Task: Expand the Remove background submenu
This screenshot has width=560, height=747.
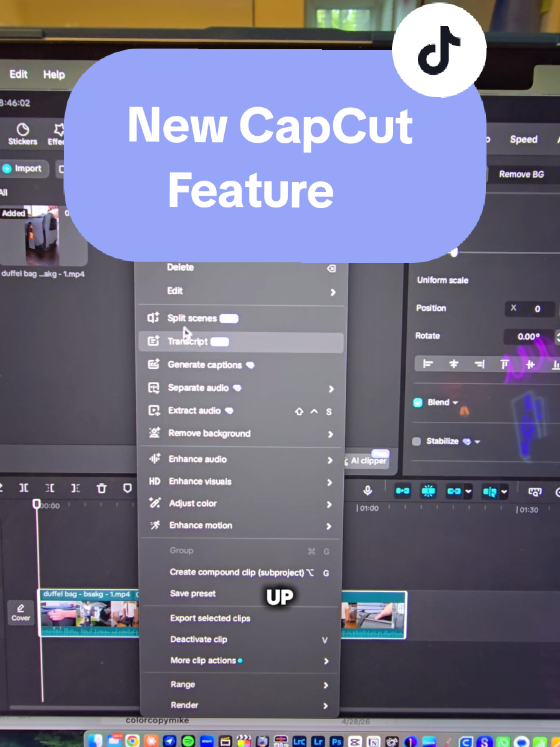Action: (331, 434)
